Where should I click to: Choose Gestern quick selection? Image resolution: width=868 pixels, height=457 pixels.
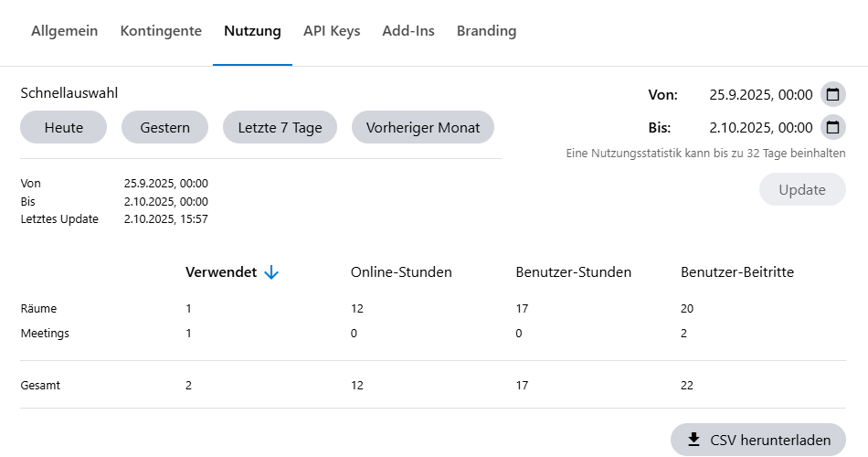click(164, 128)
